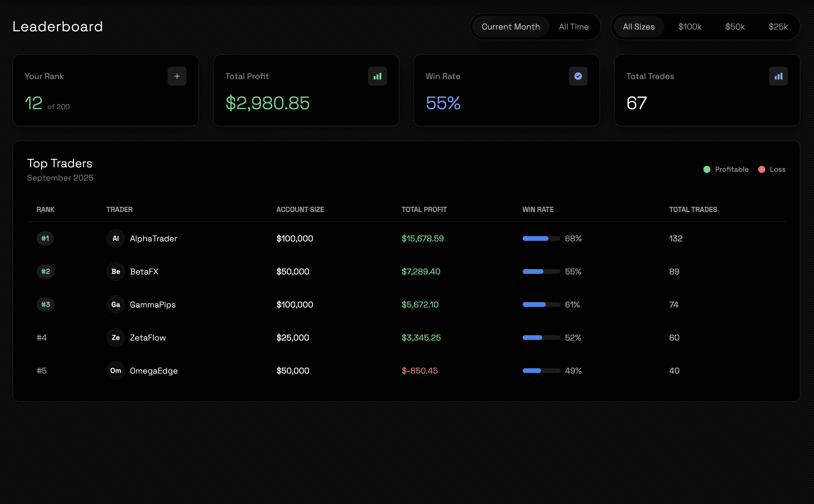Open the GammaPips trader name
Screen dimensions: 814x504
click(153, 305)
